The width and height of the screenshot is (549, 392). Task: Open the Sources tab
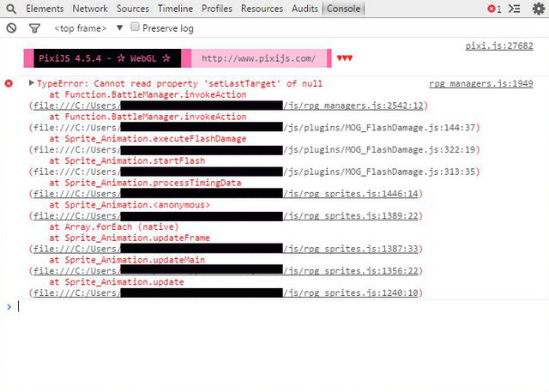pyautogui.click(x=133, y=9)
